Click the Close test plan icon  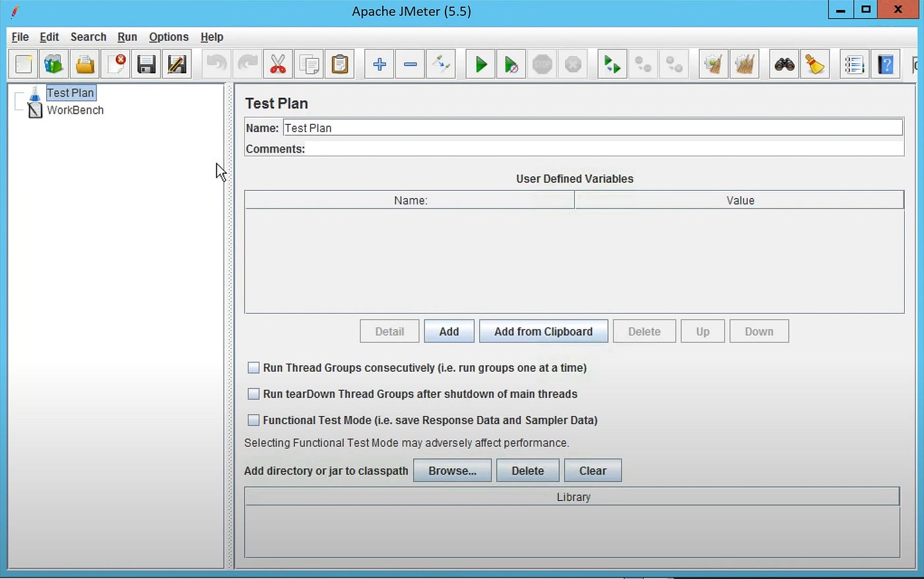click(x=115, y=64)
